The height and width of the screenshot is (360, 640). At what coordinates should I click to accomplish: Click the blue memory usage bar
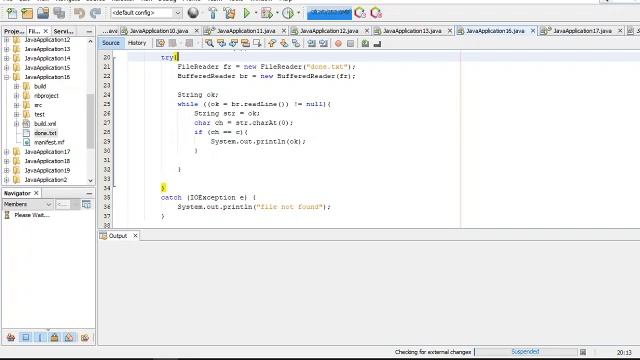pos(329,13)
